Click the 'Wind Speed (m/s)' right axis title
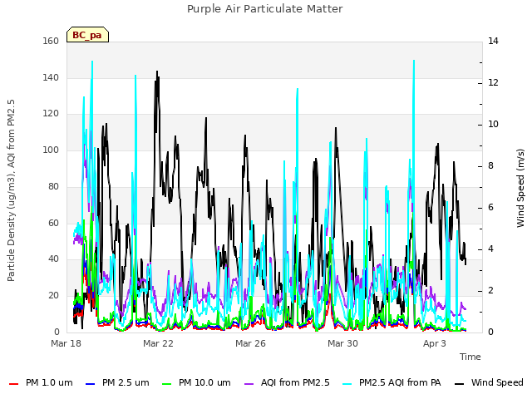Screen dimensions: 532x399 click(x=520, y=188)
